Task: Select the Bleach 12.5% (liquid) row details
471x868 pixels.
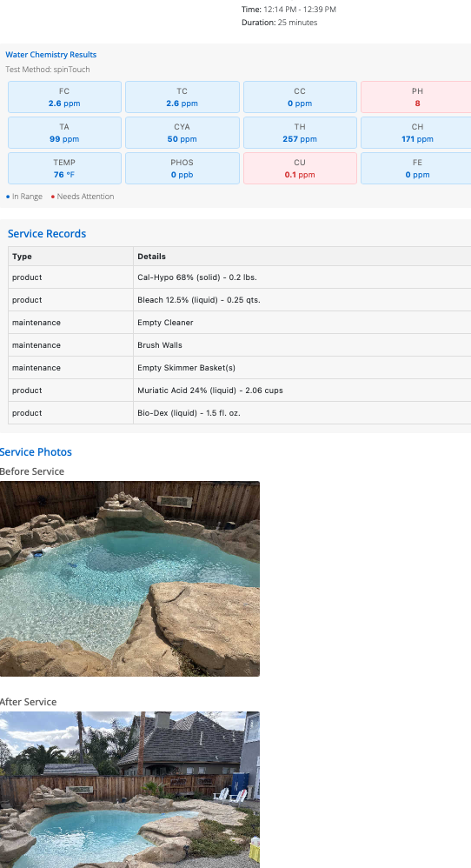Action: tap(302, 300)
